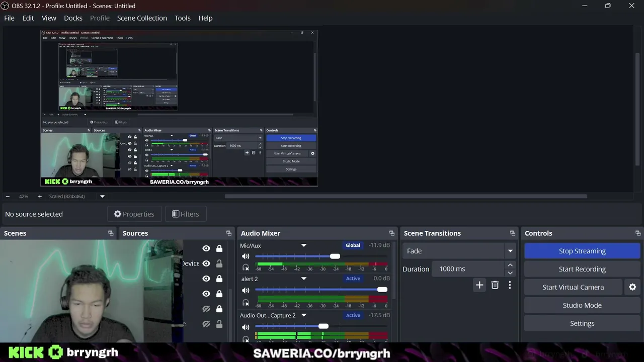Screen dimensions: 644x362
Task: Lock the Device source row
Action: tap(219, 263)
